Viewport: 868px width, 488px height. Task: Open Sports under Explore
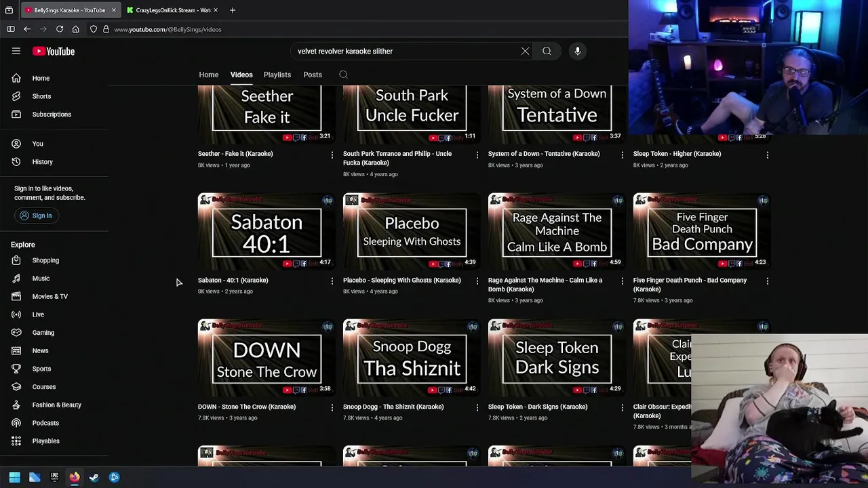(54, 369)
